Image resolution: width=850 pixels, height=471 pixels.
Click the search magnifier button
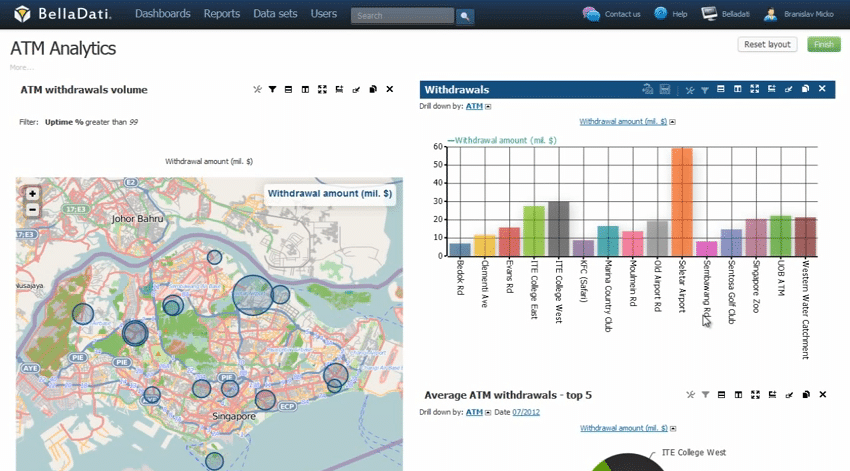[465, 17]
